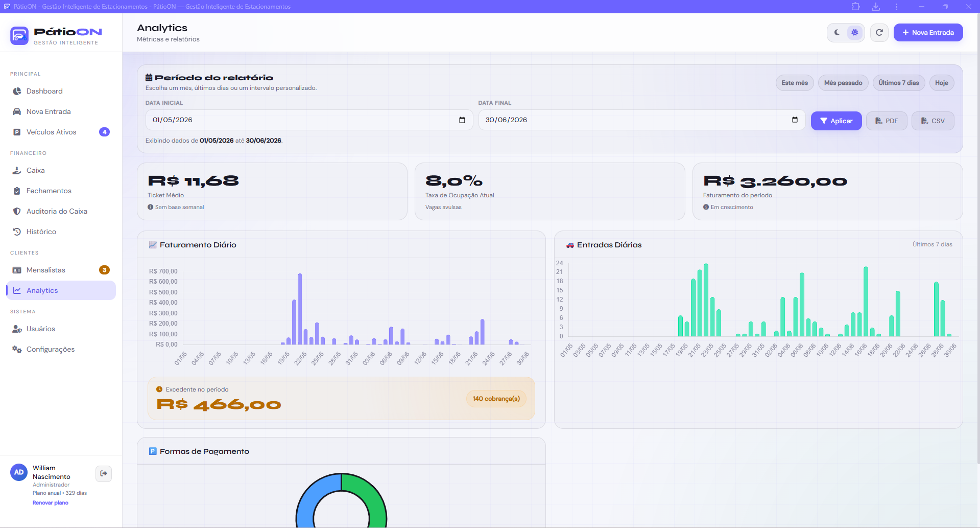
Task: Select the Este mês period preset
Action: 795,83
